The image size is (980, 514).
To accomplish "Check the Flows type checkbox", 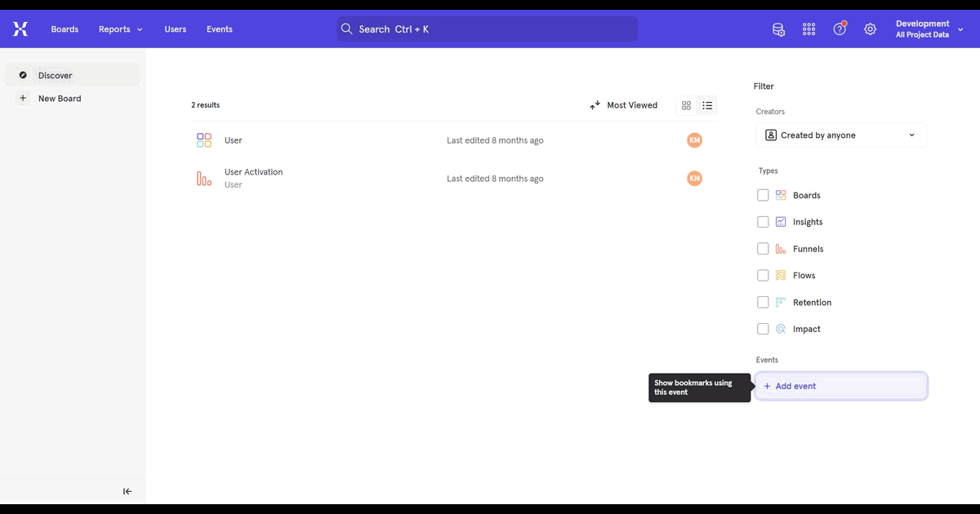I will 763,275.
